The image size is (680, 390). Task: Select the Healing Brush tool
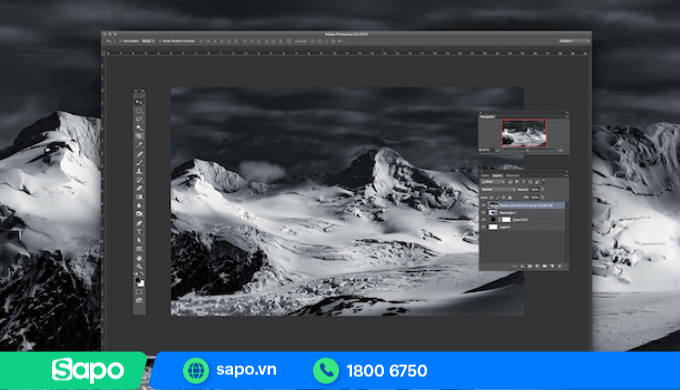[x=139, y=154]
